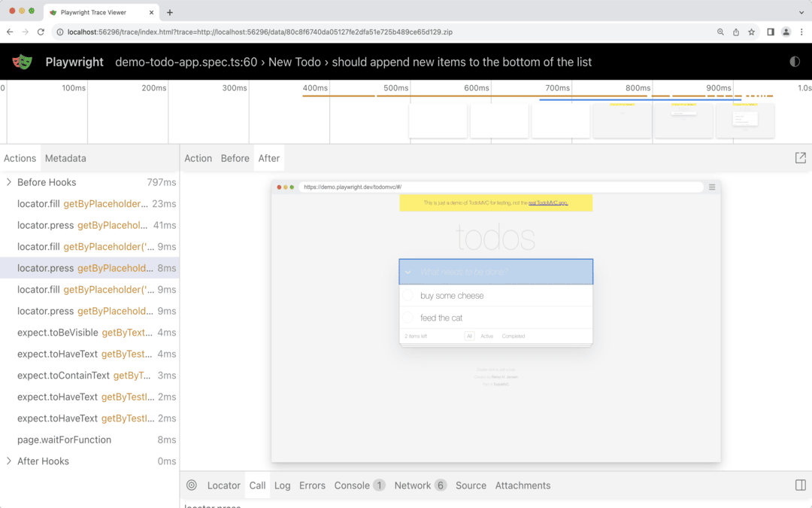812x508 pixels.
Task: Toggle the 'buy some cheese' todo checkbox
Action: (408, 296)
